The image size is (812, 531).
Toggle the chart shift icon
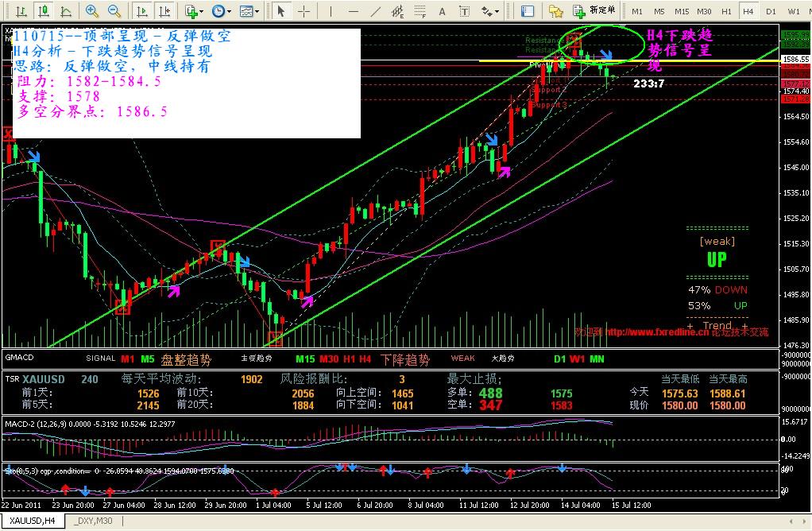pos(164,11)
